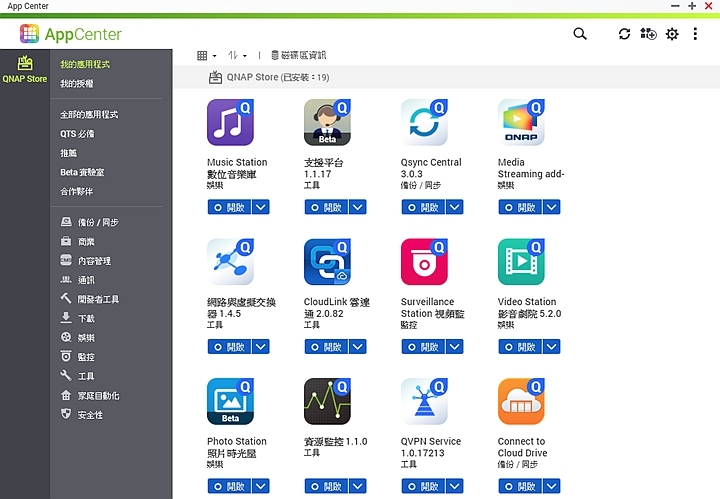
Task: Select QTS 必備 category
Action: tap(77, 134)
